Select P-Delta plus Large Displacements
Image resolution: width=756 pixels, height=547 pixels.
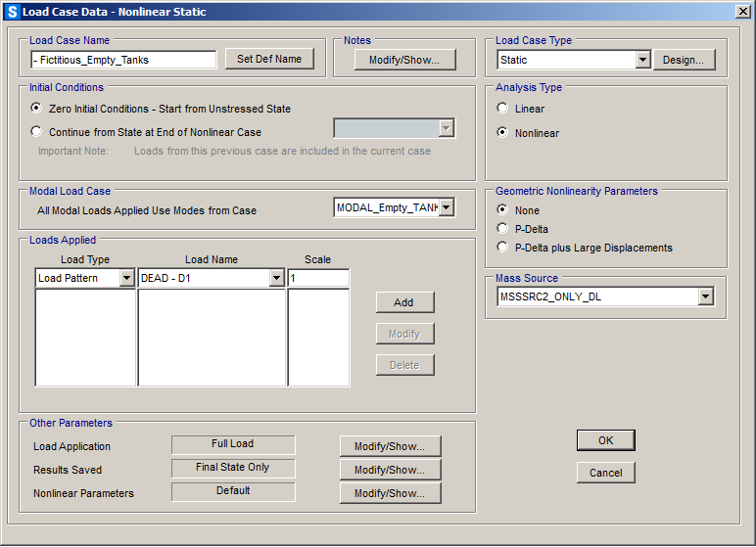click(x=503, y=248)
